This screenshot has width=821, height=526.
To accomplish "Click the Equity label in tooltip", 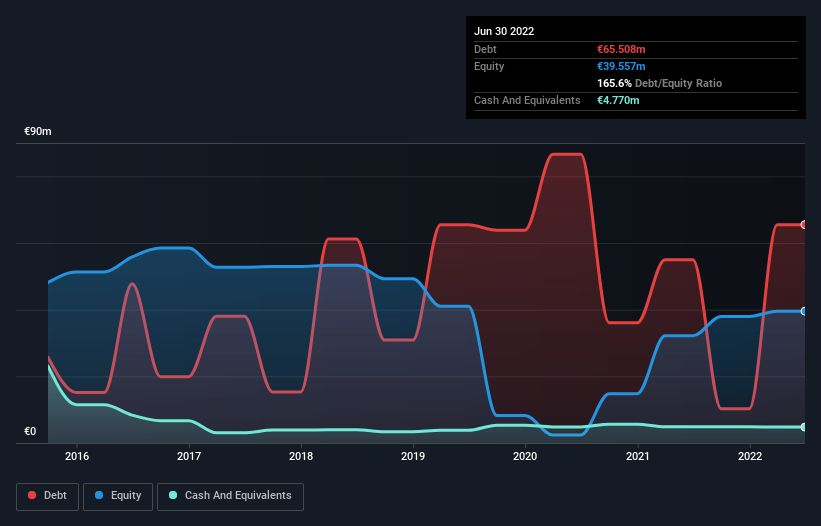I will (489, 66).
